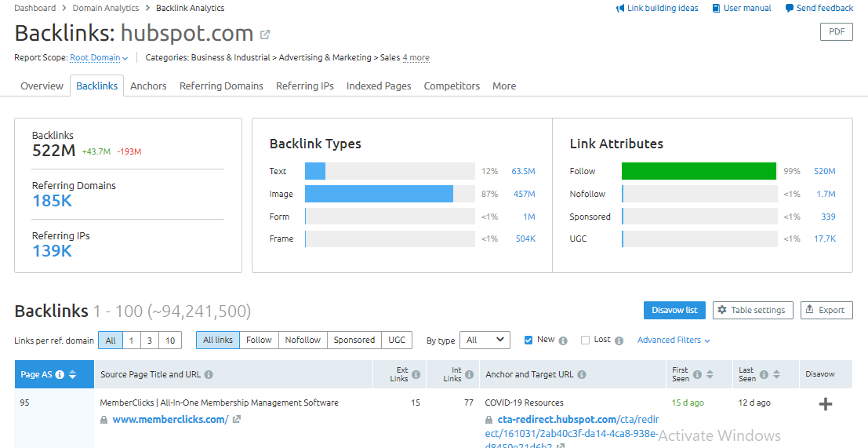Click the Image backlink type bar
This screenshot has width=868, height=448.
point(390,194)
